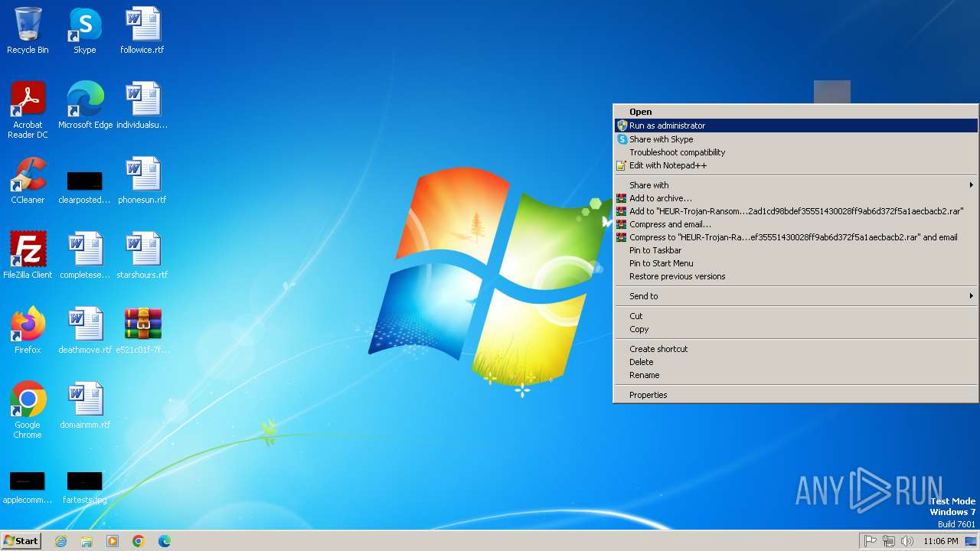Open the 11:06 PM clock
The height and width of the screenshot is (551, 980).
coord(940,541)
